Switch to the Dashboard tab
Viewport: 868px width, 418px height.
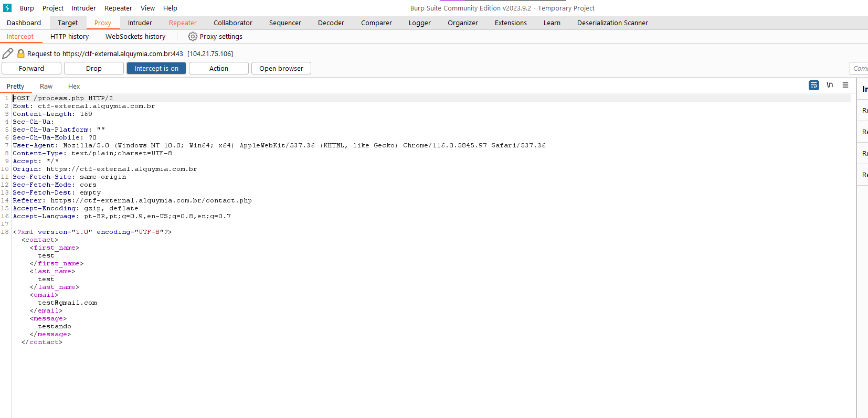(24, 23)
